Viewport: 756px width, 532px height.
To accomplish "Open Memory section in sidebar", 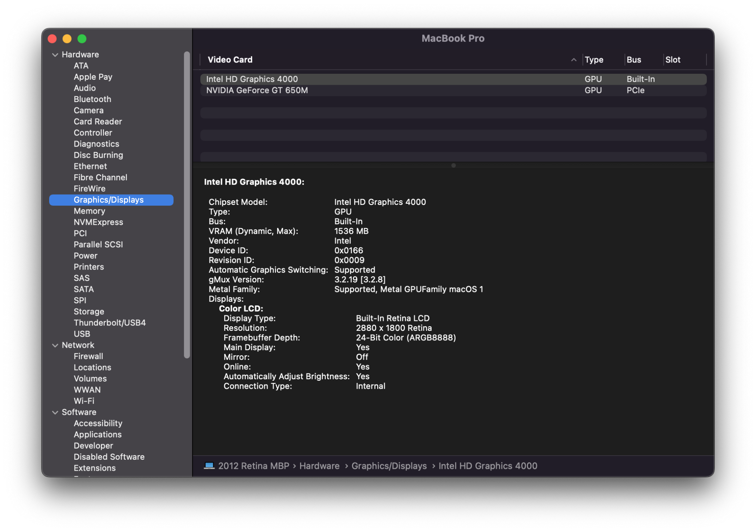I will [89, 211].
